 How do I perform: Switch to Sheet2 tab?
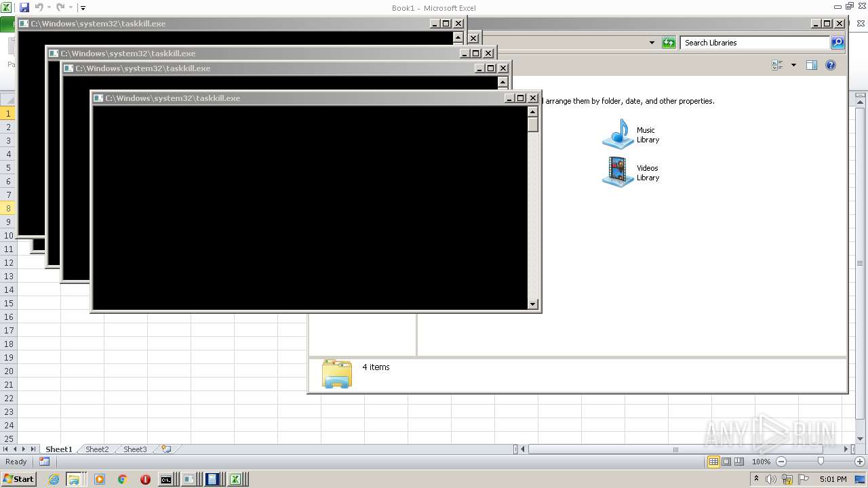[x=97, y=449]
